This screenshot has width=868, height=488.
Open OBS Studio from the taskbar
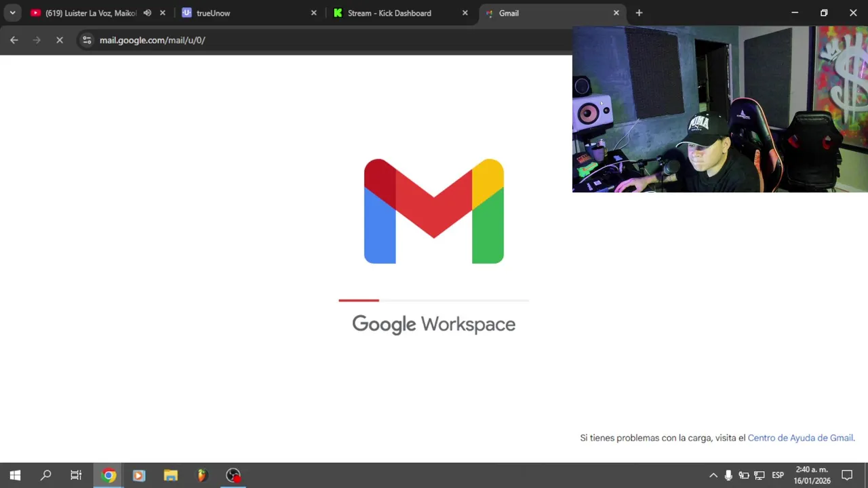(x=233, y=475)
